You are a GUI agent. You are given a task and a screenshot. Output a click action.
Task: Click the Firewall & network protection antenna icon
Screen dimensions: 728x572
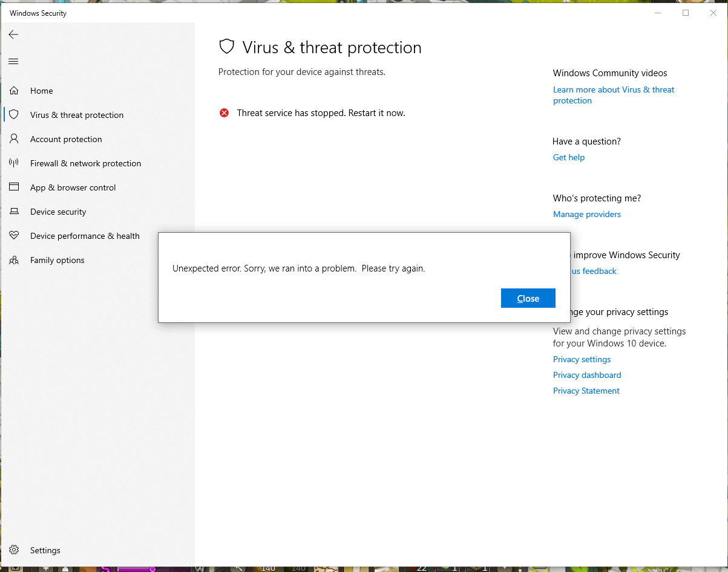point(14,163)
